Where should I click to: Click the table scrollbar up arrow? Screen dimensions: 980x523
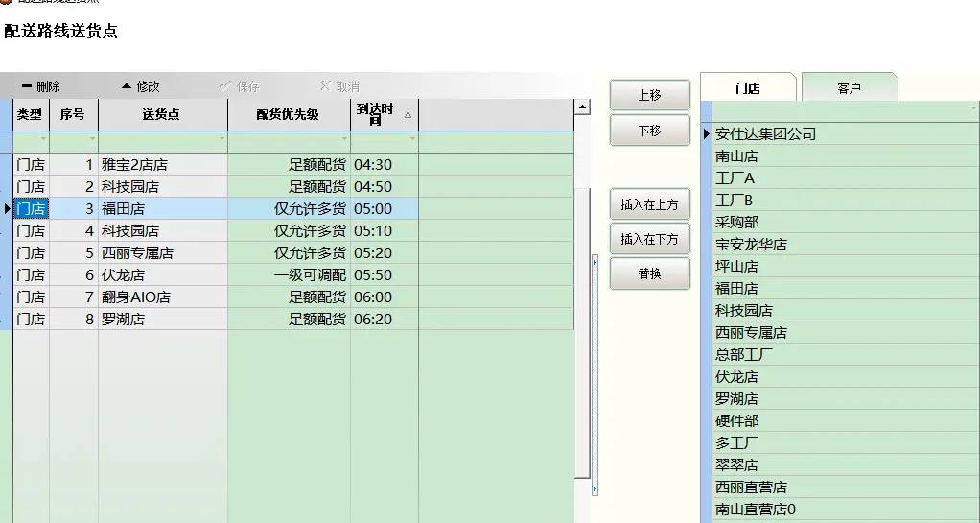(582, 107)
